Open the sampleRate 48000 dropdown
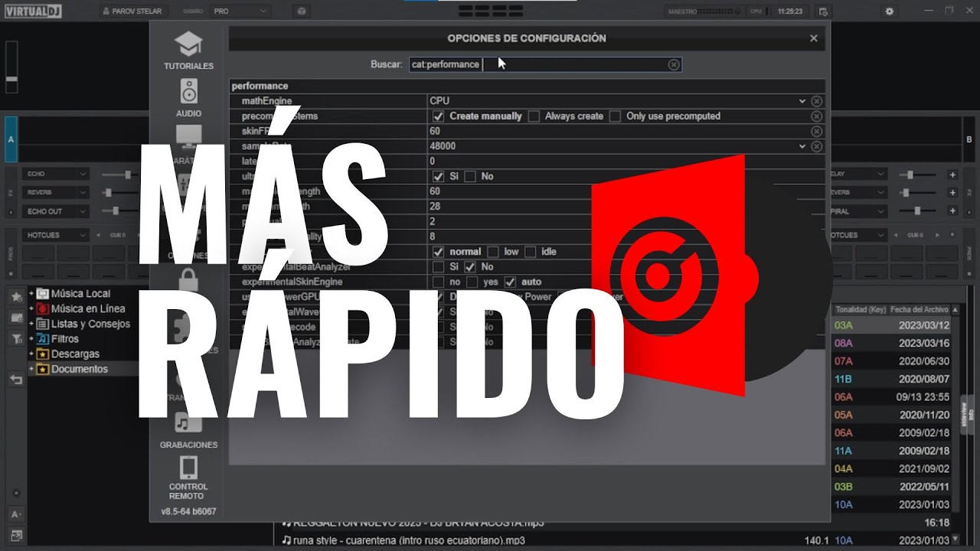Viewport: 980px width, 551px height. pyautogui.click(x=617, y=146)
